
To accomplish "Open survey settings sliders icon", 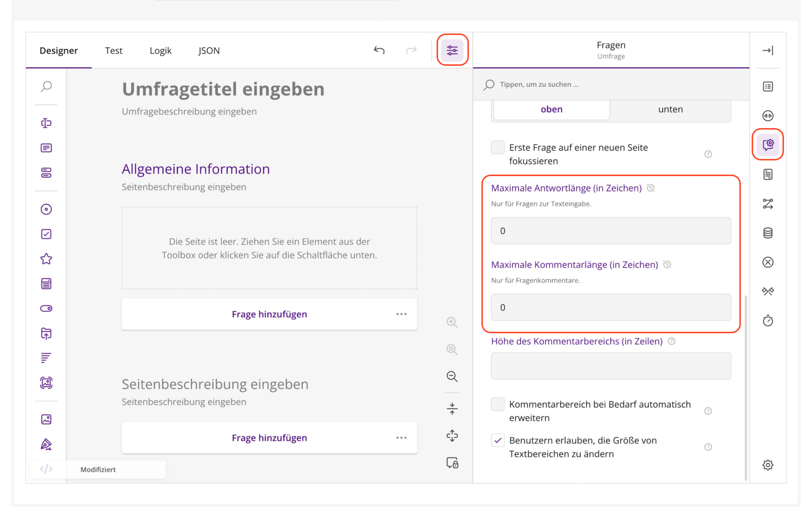I will [x=452, y=50].
